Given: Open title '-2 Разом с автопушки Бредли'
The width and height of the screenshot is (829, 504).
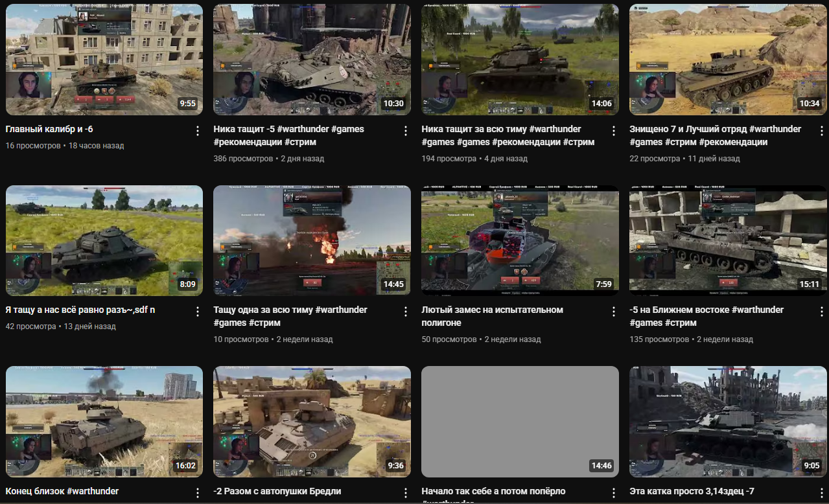Looking at the screenshot, I should pos(277,491).
